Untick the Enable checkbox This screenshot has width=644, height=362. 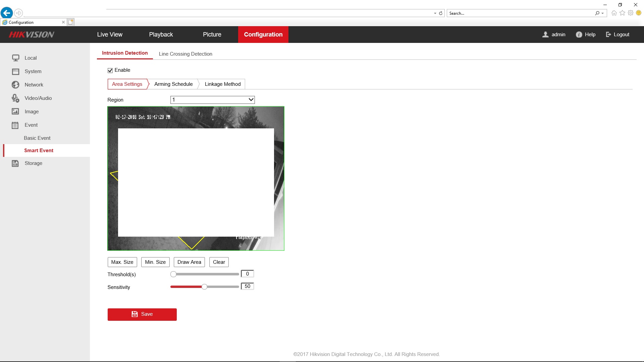110,70
